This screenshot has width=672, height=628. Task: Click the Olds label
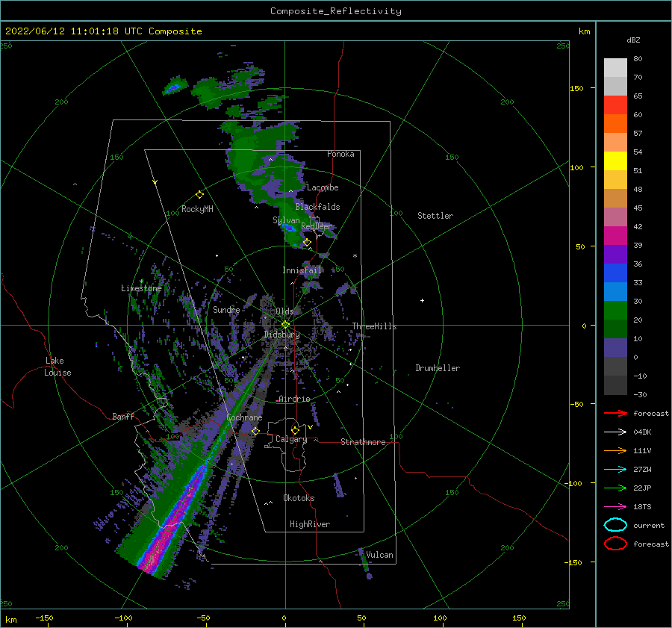coord(284,311)
